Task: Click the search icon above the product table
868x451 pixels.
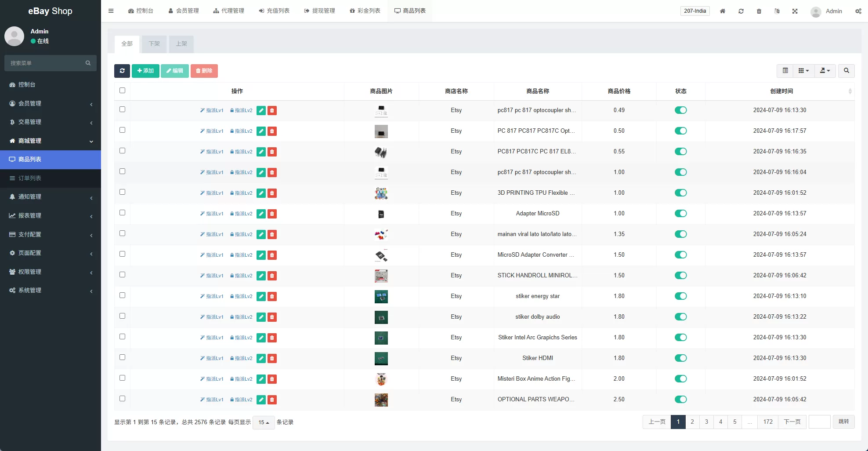Action: click(x=846, y=71)
